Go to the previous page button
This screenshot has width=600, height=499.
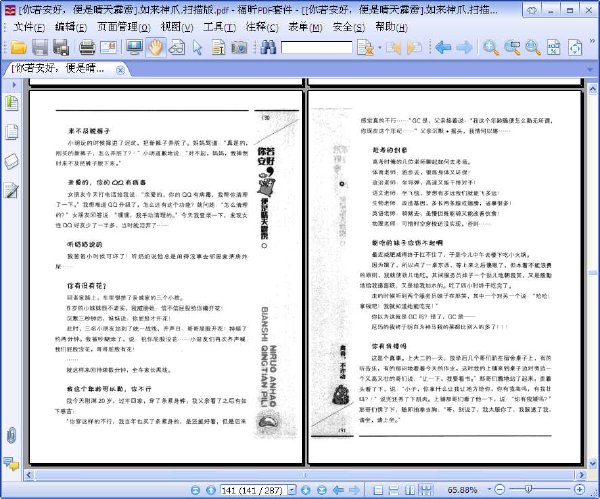210,490
